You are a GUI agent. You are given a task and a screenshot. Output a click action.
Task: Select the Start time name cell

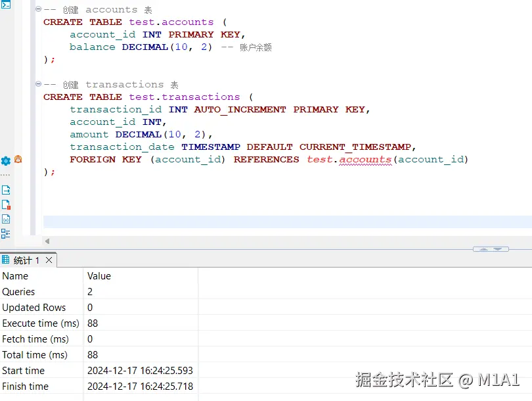point(41,371)
